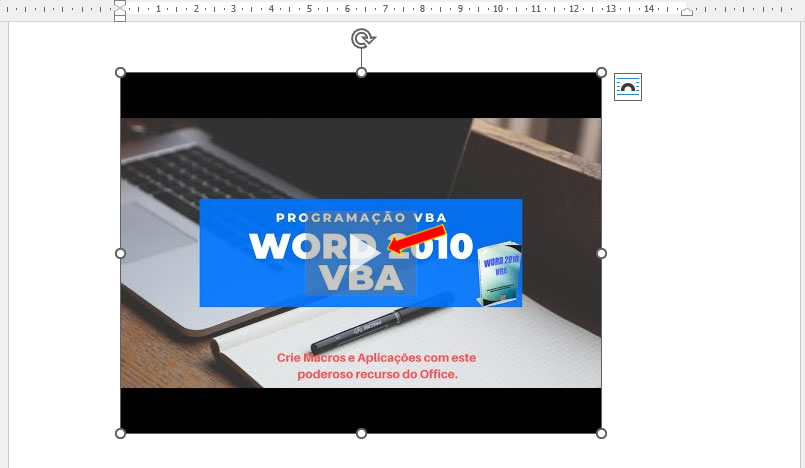This screenshot has height=468, width=805.
Task: Click the 'Crie Macros e Aplicações com este' caption
Action: click(376, 358)
